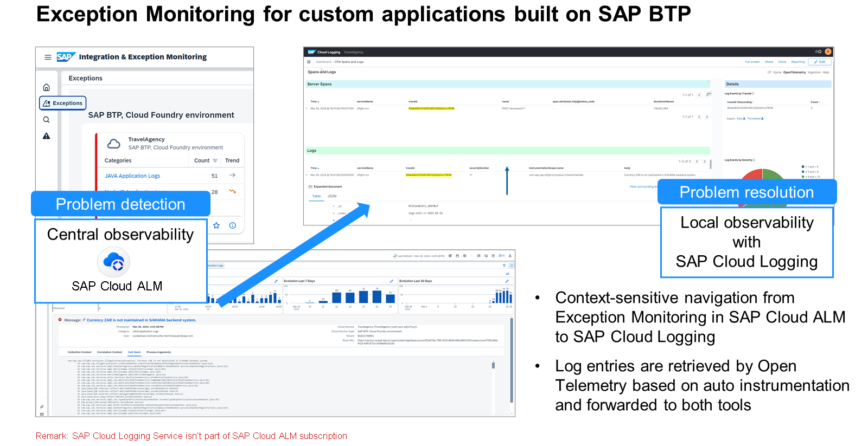Screen dimensions: 868x446
Task: Open the filter funnel icon in Cloud ALM
Action: [x=504, y=266]
